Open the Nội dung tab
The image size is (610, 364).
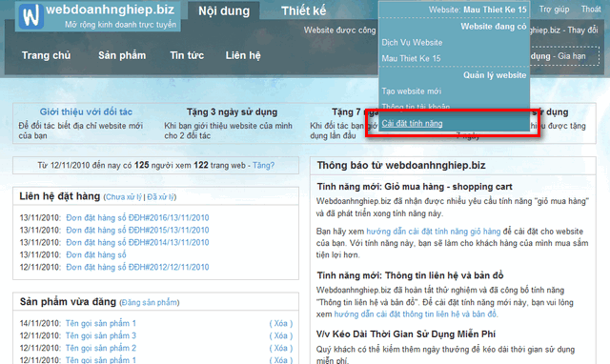tap(224, 10)
